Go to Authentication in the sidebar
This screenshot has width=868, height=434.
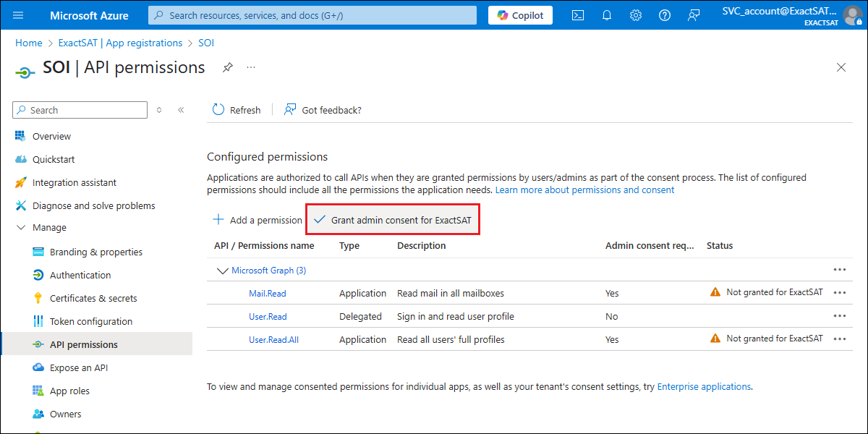[80, 275]
